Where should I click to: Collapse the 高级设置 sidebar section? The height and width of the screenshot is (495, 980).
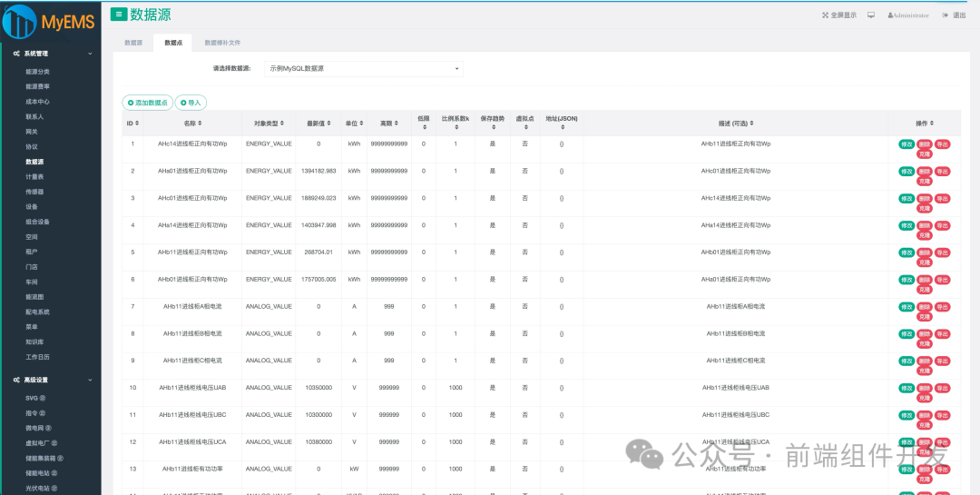51,380
